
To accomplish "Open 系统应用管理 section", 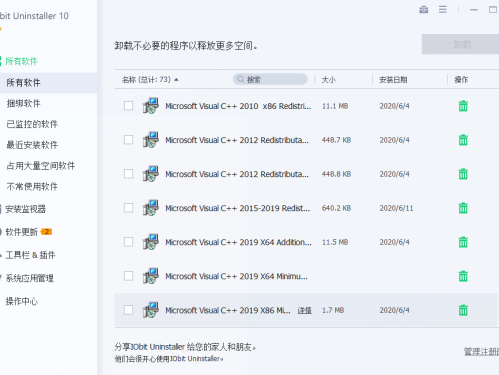I will [29, 278].
